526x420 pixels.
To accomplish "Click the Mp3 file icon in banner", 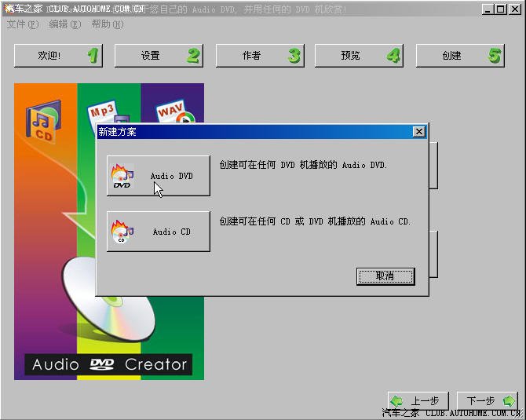I will click(x=102, y=110).
